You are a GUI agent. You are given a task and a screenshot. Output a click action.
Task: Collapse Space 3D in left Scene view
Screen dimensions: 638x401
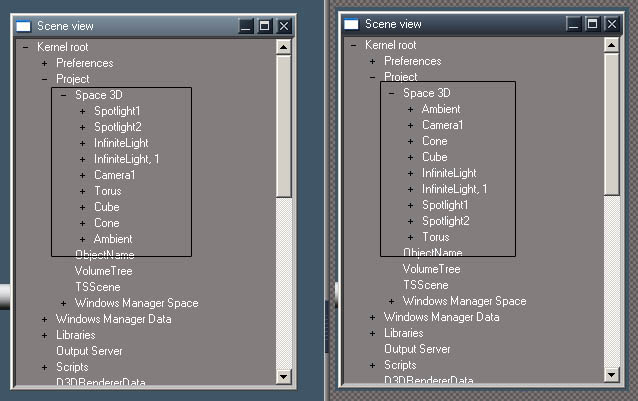pyautogui.click(x=63, y=95)
